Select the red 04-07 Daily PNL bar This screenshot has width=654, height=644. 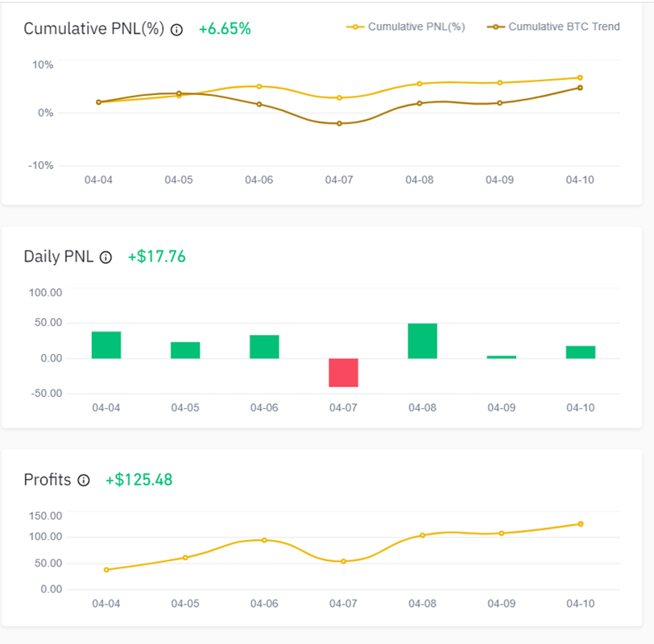343,373
